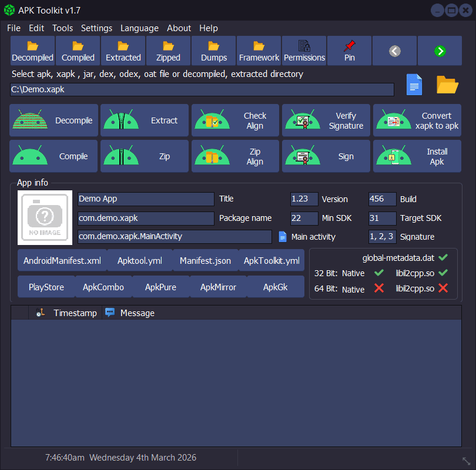Open ApkToolkit.yml
This screenshot has width=476, height=470.
point(271,260)
